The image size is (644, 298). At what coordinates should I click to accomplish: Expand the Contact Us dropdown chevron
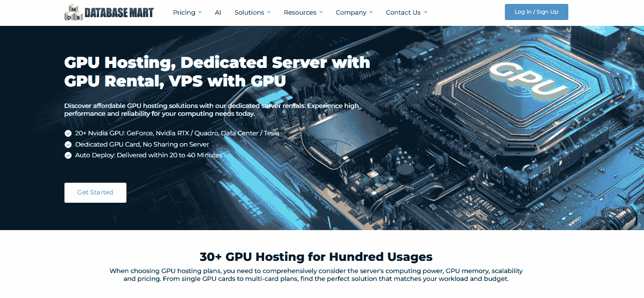[425, 12]
